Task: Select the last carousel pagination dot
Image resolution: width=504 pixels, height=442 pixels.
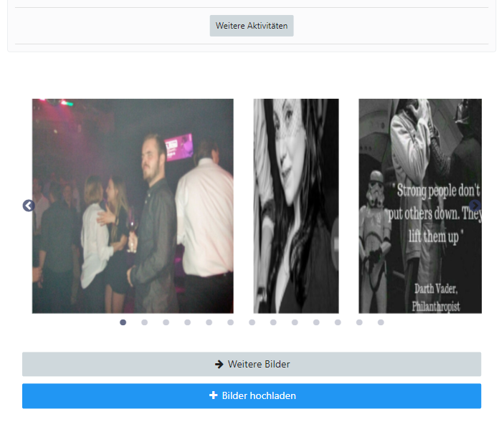Action: point(381,322)
